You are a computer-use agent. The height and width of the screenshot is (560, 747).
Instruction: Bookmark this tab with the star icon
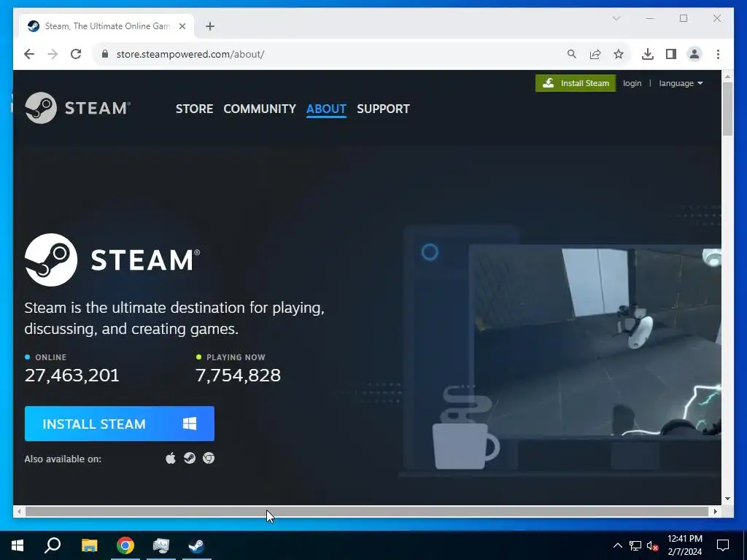coord(619,54)
